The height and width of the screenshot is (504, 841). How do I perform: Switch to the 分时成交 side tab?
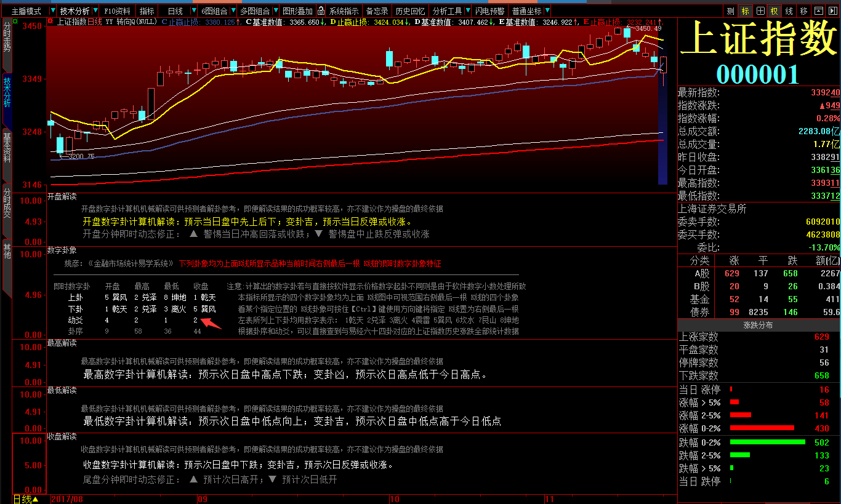[7, 210]
